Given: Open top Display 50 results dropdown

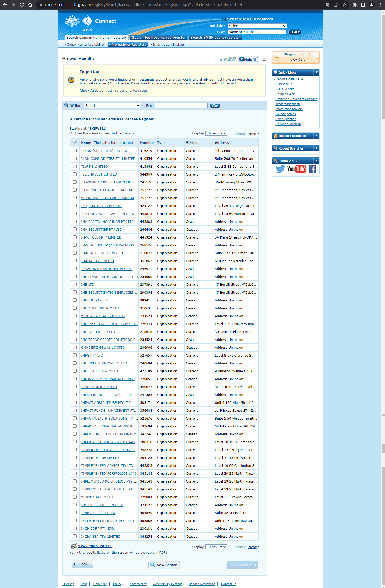Looking at the screenshot, I should [x=216, y=133].
